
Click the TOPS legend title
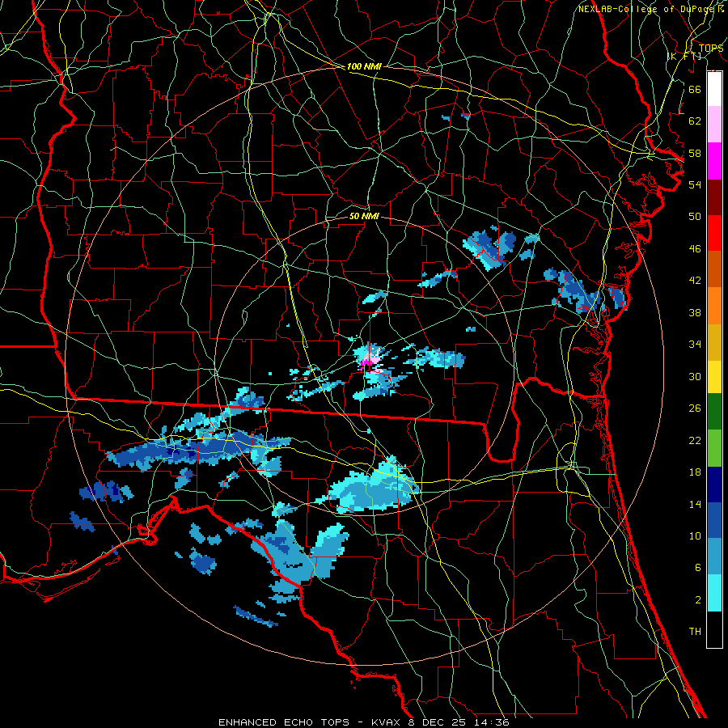pos(710,49)
